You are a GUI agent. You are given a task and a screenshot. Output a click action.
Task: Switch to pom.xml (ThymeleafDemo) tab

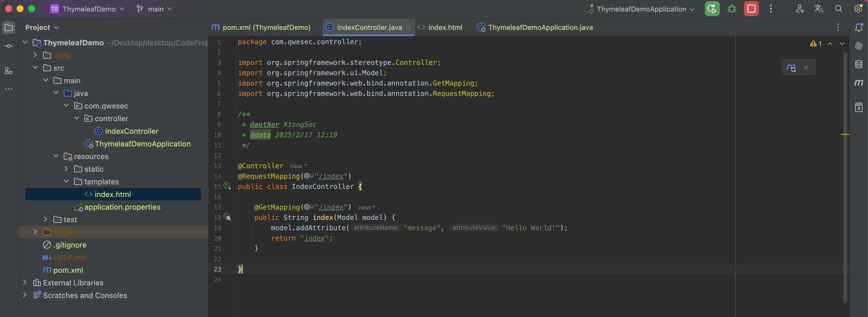click(261, 28)
